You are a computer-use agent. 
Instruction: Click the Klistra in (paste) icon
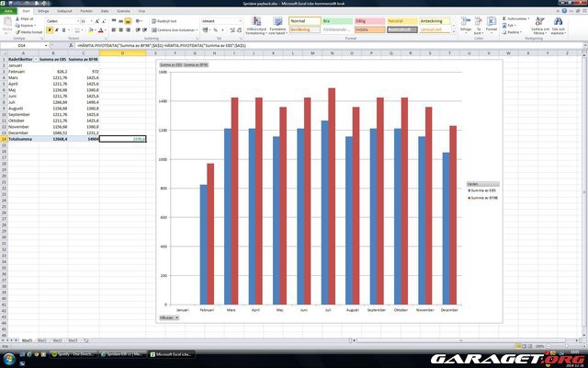coord(8,23)
